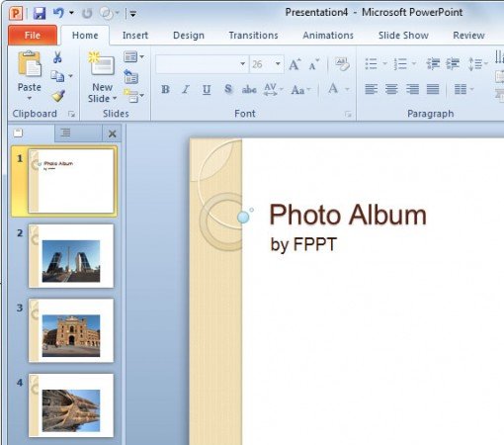Click Decrease List Level icon
Image resolution: width=504 pixels, height=445 pixels.
pos(433,64)
